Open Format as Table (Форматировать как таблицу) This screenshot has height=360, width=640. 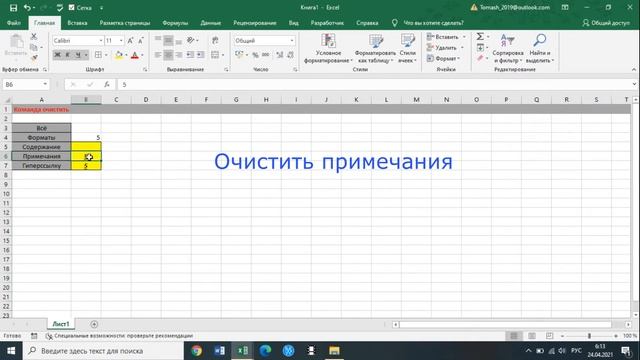pos(375,49)
